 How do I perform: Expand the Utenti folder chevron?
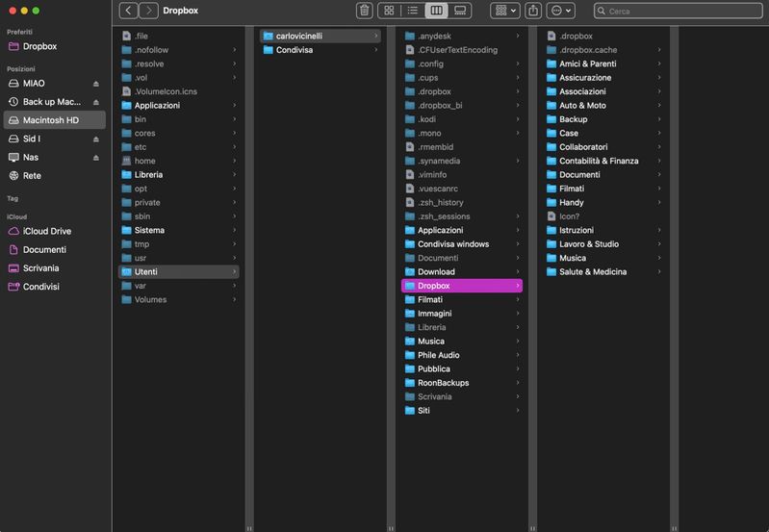(x=235, y=271)
